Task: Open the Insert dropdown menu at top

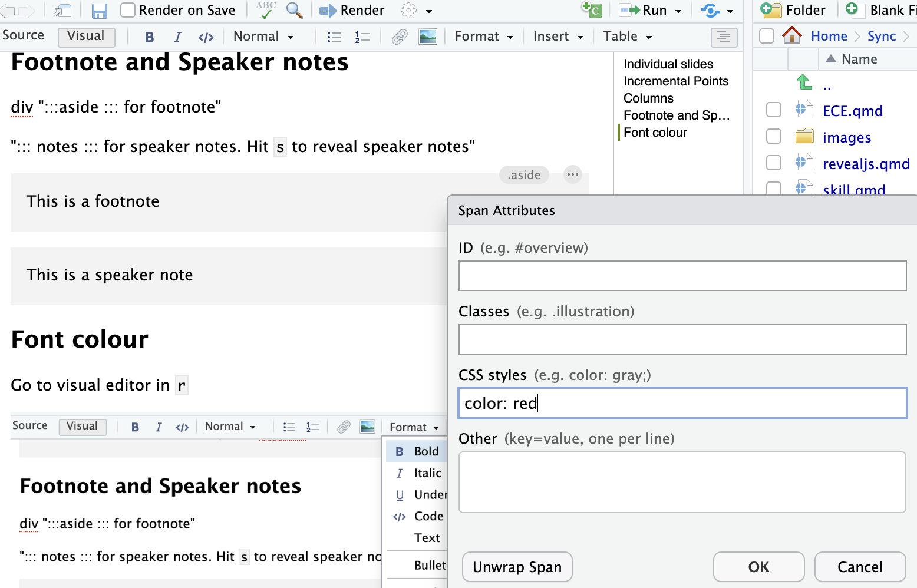Action: click(x=558, y=37)
